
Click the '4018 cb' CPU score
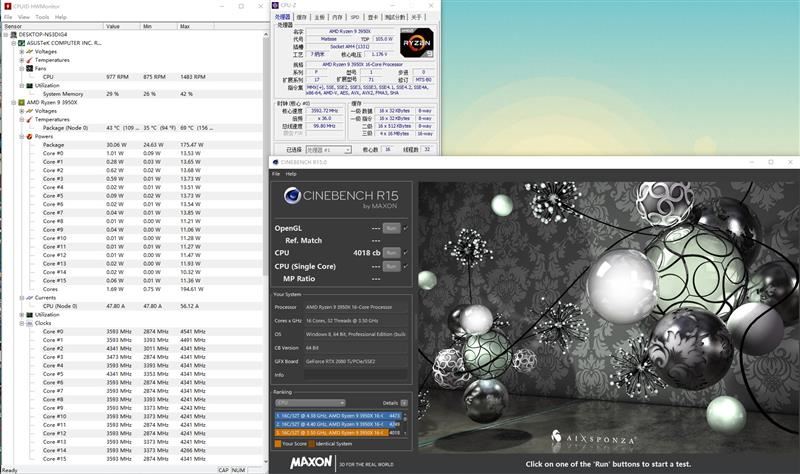367,253
